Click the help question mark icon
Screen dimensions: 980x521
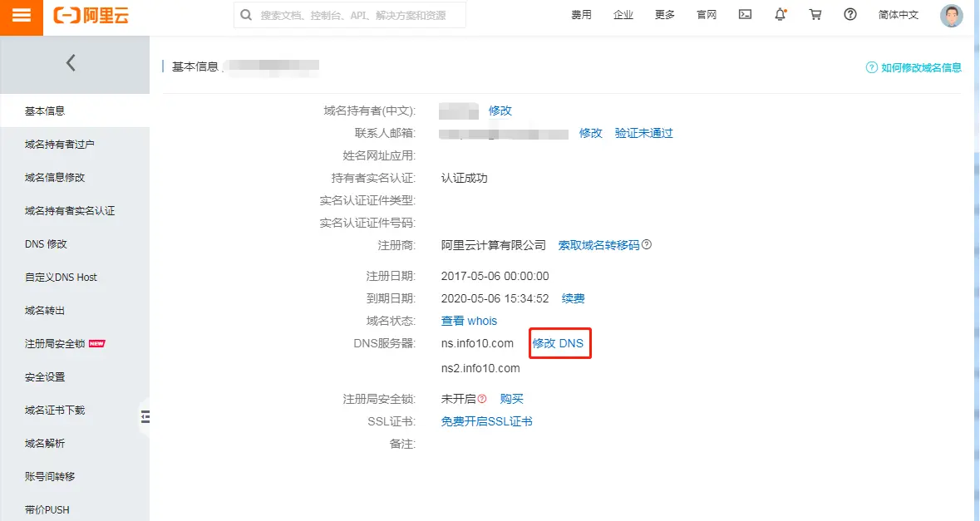point(849,15)
